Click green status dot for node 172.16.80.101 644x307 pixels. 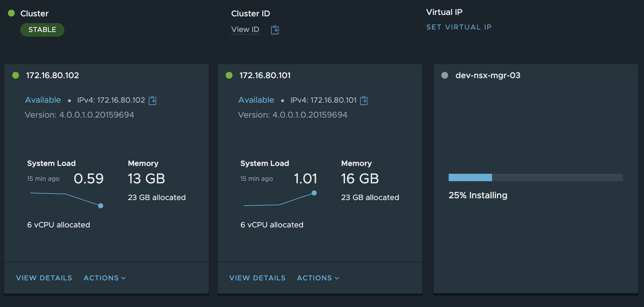click(x=229, y=75)
